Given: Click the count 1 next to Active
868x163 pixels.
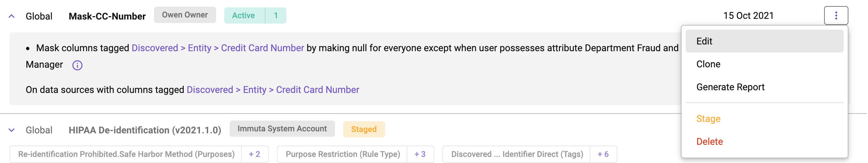Looking at the screenshot, I should pos(276,15).
